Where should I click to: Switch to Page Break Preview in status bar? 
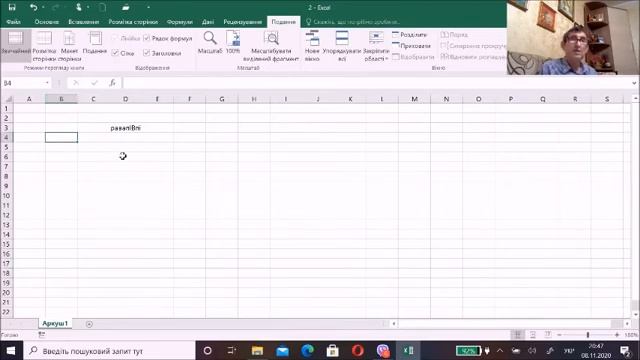click(548, 335)
